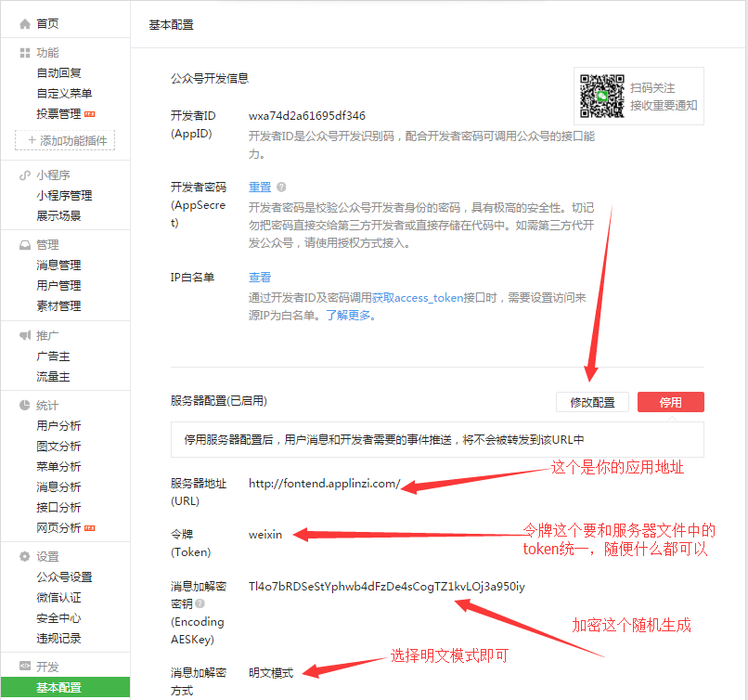This screenshot has height=700, width=748.
Task: Open 展示场景 in the sidebar
Action: click(x=58, y=216)
